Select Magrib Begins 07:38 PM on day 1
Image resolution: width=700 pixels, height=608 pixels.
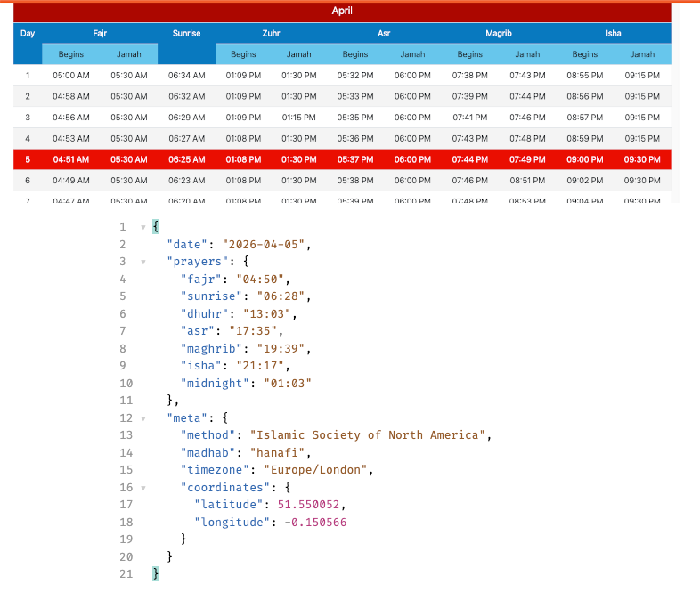[469, 76]
